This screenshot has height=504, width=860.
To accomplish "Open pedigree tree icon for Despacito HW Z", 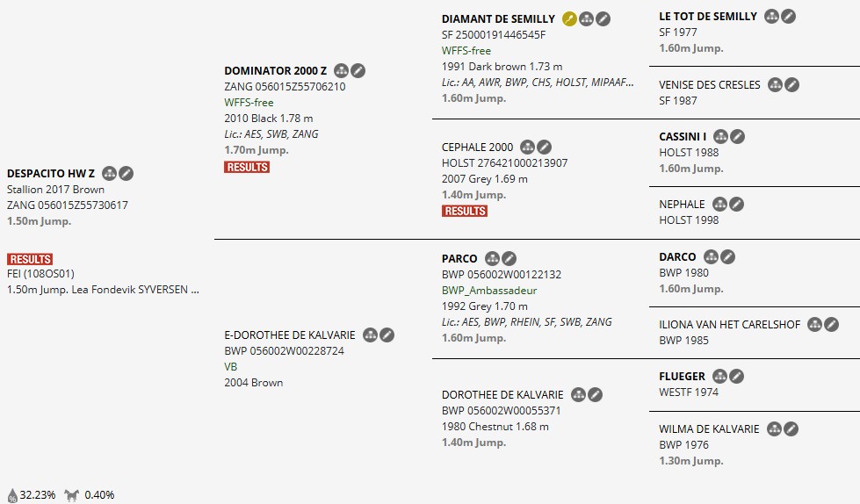I will point(109,173).
